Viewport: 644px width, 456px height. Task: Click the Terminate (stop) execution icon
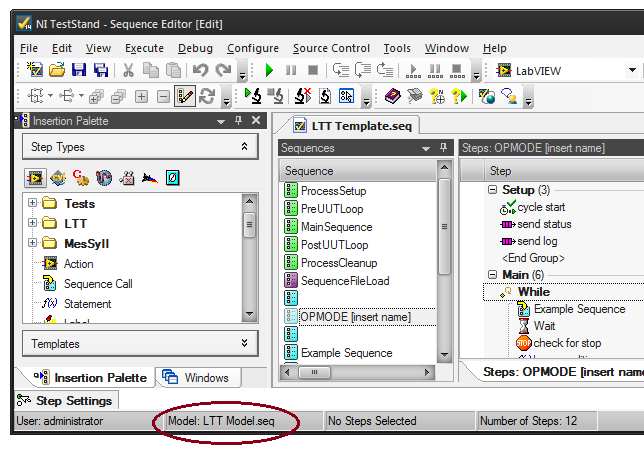pyautogui.click(x=313, y=70)
